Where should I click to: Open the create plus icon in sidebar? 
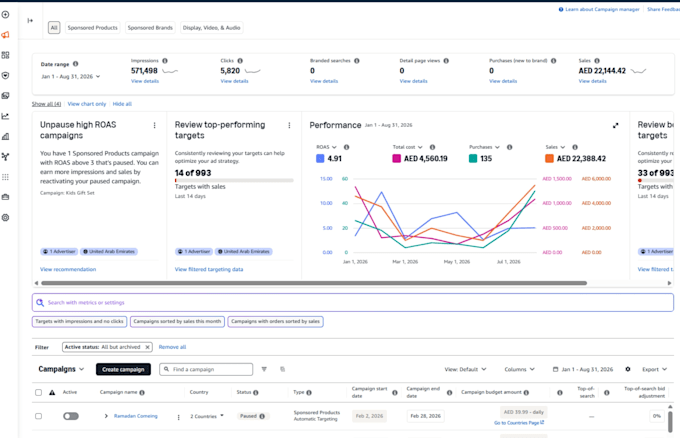point(6,15)
